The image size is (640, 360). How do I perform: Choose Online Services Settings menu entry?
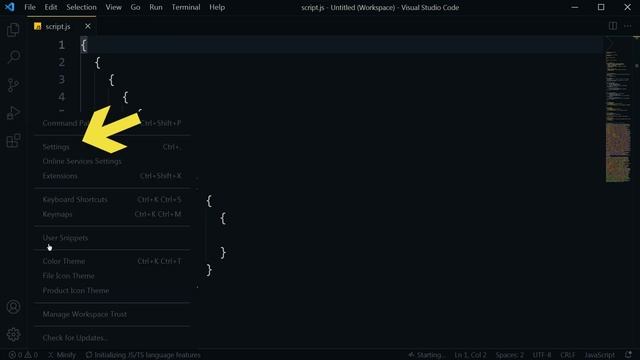tap(112, 162)
